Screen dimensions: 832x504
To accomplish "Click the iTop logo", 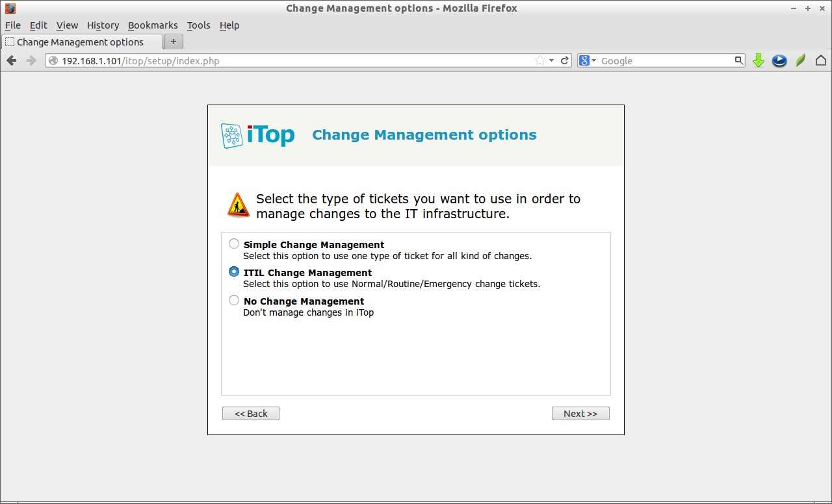I will coord(258,135).
